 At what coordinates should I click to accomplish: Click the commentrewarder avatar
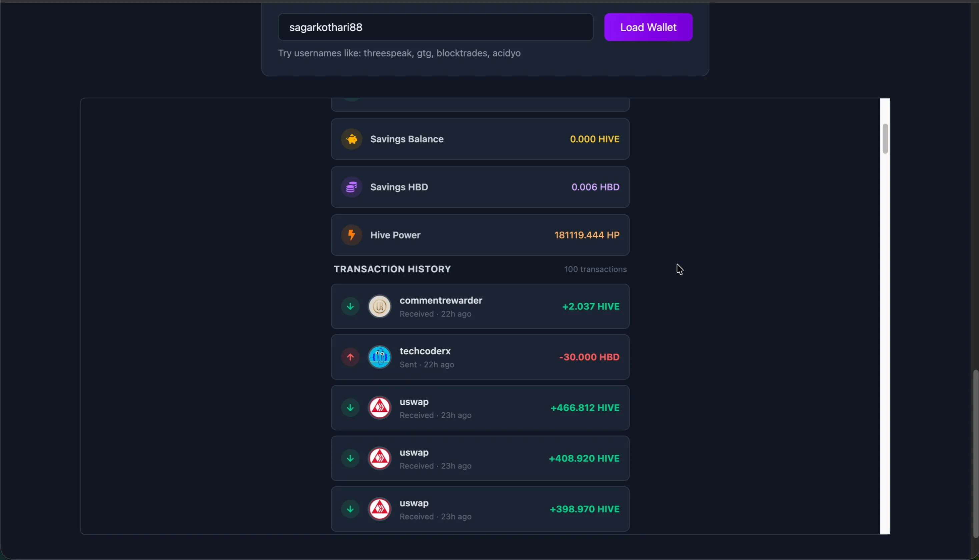(x=380, y=307)
